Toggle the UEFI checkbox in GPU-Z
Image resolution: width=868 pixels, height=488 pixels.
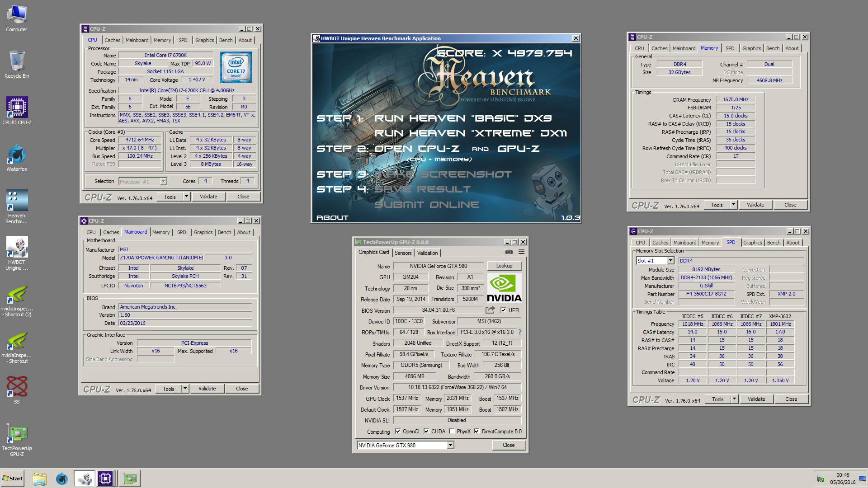pyautogui.click(x=503, y=310)
